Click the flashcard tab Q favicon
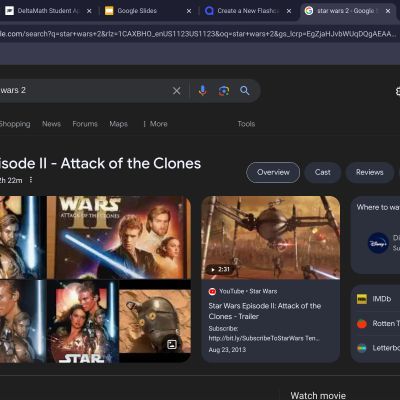This screenshot has width=400, height=400. coord(209,11)
